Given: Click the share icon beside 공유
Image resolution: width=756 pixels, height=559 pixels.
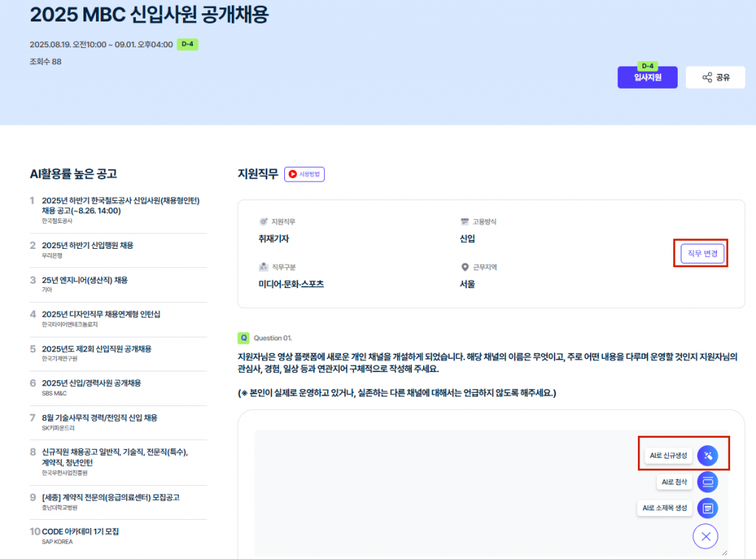Looking at the screenshot, I should (707, 78).
